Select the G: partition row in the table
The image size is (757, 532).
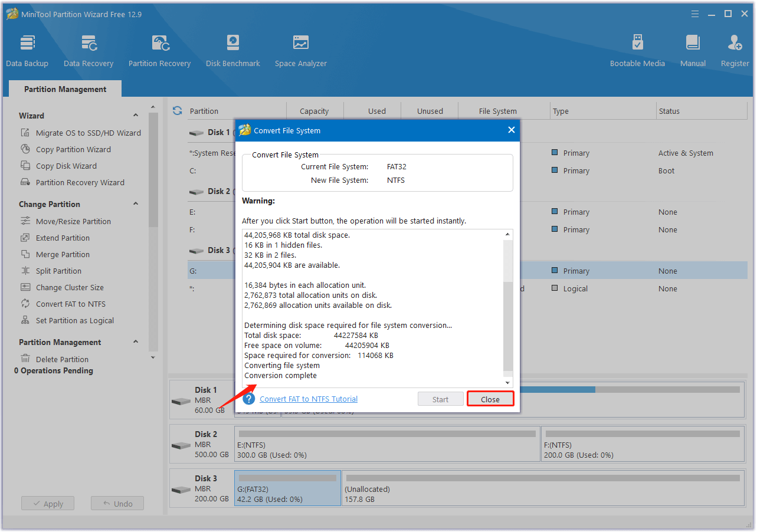coord(467,271)
